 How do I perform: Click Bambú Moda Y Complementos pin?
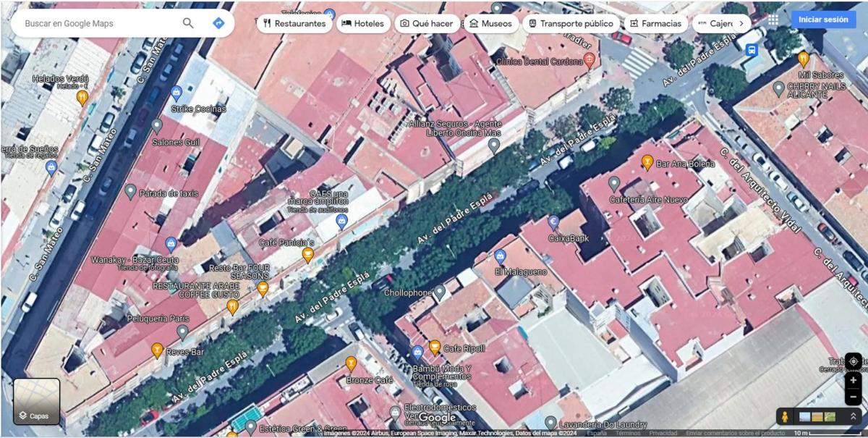point(417,353)
